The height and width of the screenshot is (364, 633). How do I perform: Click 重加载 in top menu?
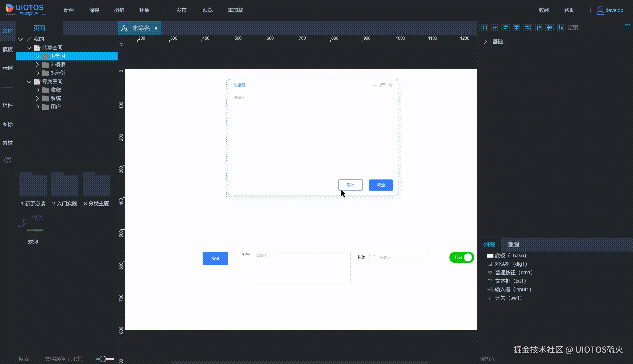point(235,10)
